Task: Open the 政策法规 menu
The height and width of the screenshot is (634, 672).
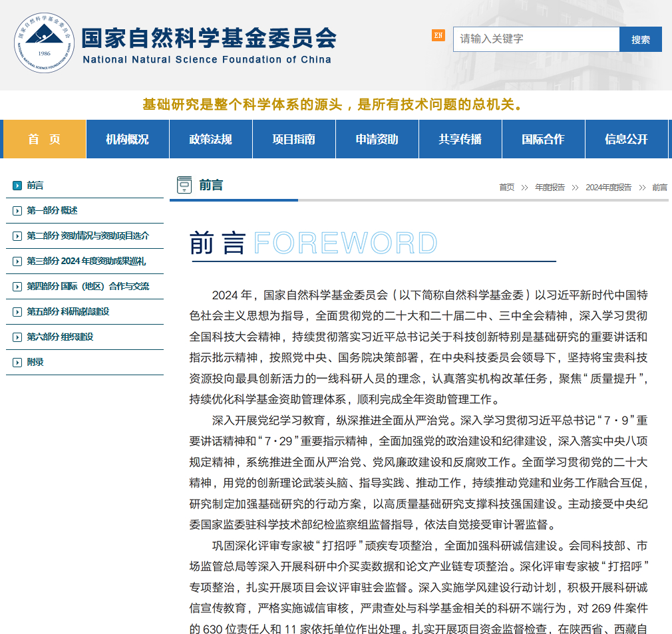Action: click(210, 138)
